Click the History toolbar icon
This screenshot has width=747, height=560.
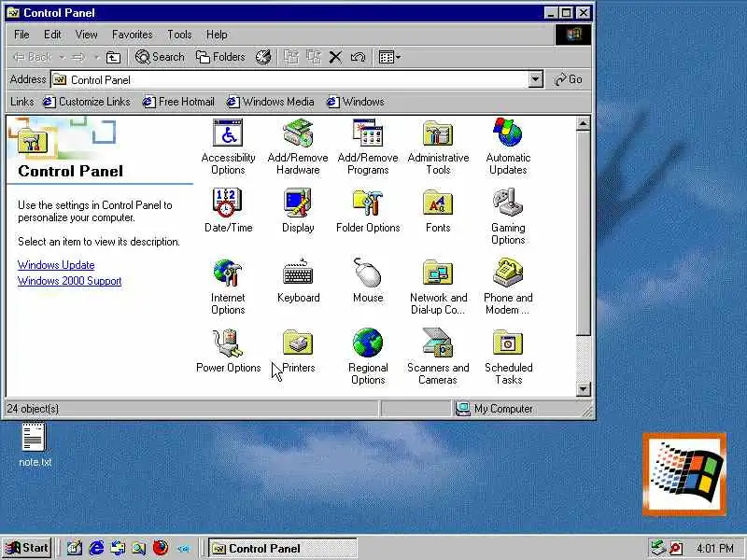[x=263, y=57]
